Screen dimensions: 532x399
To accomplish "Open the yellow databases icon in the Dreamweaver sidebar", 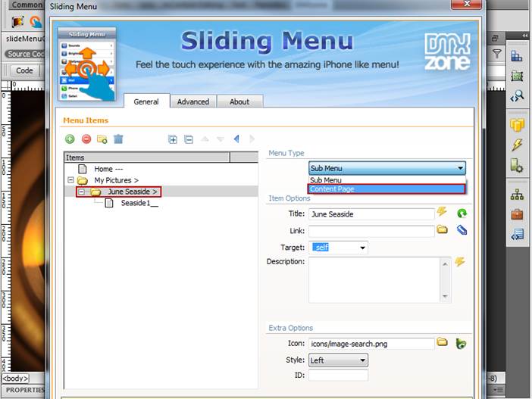I will tap(517, 125).
